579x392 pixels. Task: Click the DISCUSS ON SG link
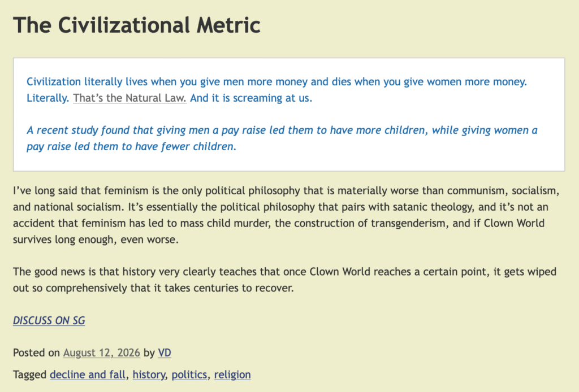click(49, 320)
